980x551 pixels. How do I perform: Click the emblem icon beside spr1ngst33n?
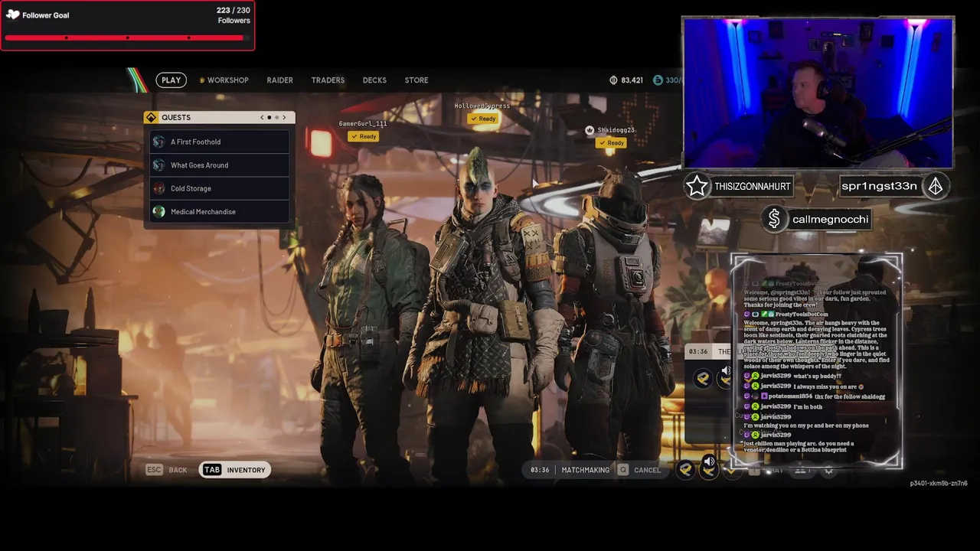tap(936, 186)
